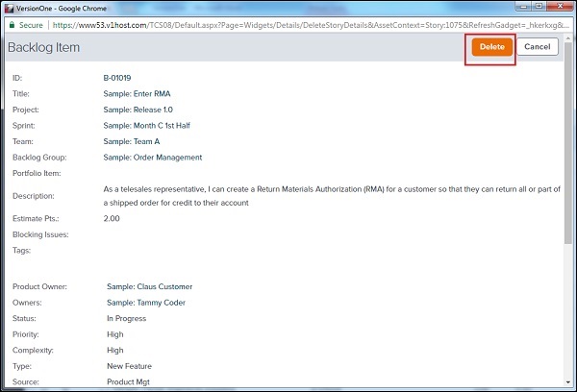Click the Backlog Item heading
This screenshot has width=577, height=392.
(x=43, y=47)
